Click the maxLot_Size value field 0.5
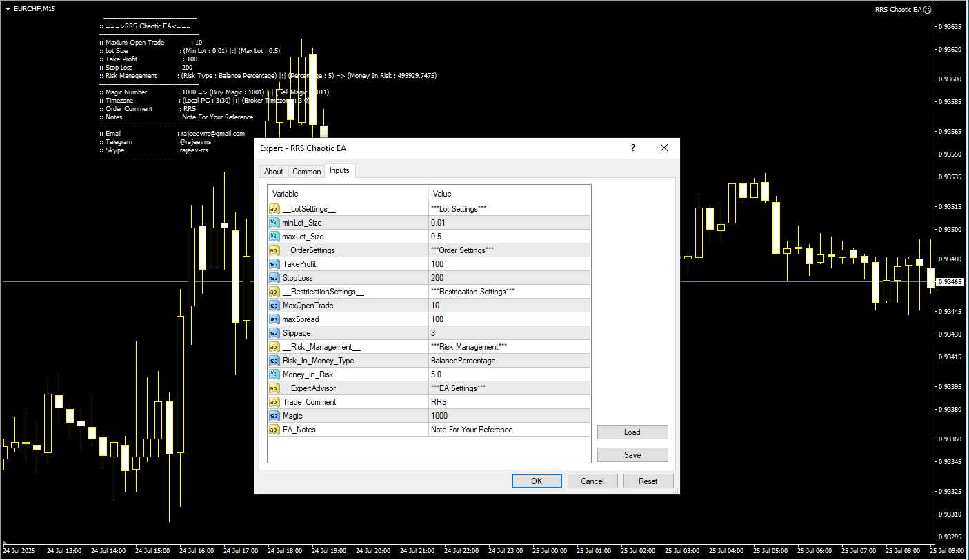 509,237
